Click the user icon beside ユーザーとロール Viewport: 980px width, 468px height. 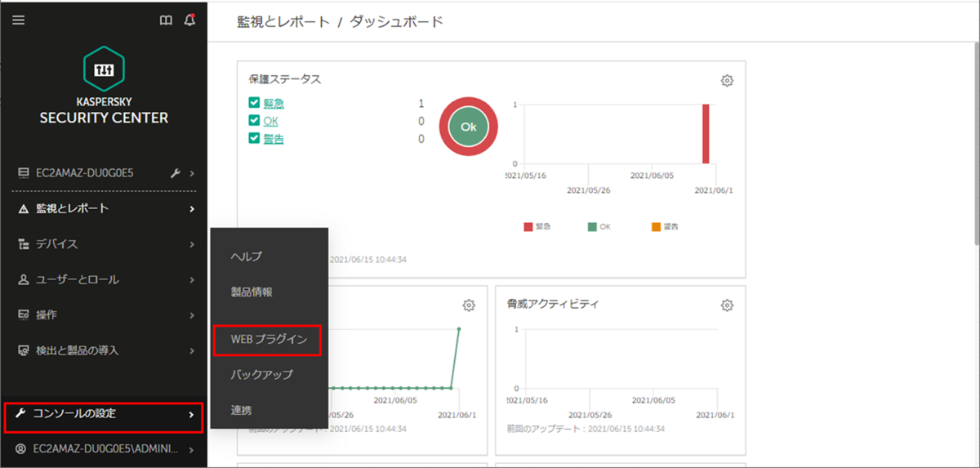point(24,279)
